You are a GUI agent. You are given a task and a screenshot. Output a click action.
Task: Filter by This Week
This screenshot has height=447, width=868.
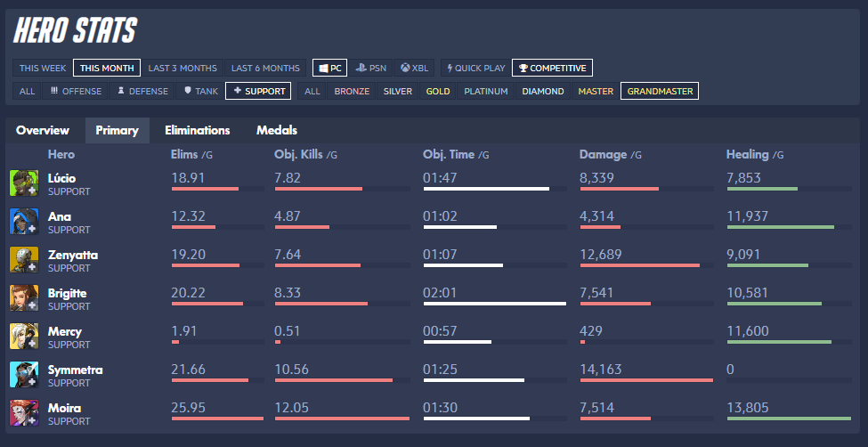click(43, 69)
